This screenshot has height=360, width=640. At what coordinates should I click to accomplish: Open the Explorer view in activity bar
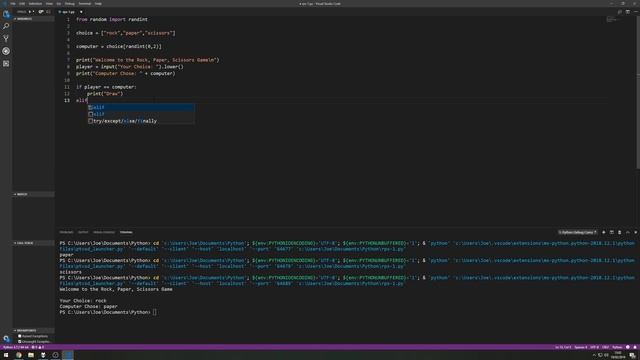(x=6, y=14)
